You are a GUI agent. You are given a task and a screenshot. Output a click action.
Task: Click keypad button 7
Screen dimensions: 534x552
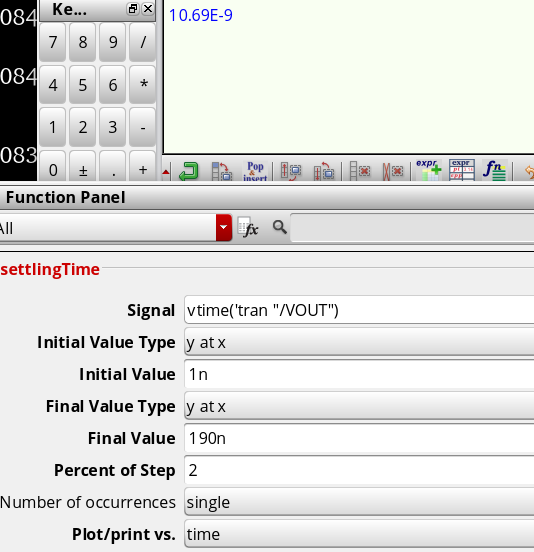52,42
